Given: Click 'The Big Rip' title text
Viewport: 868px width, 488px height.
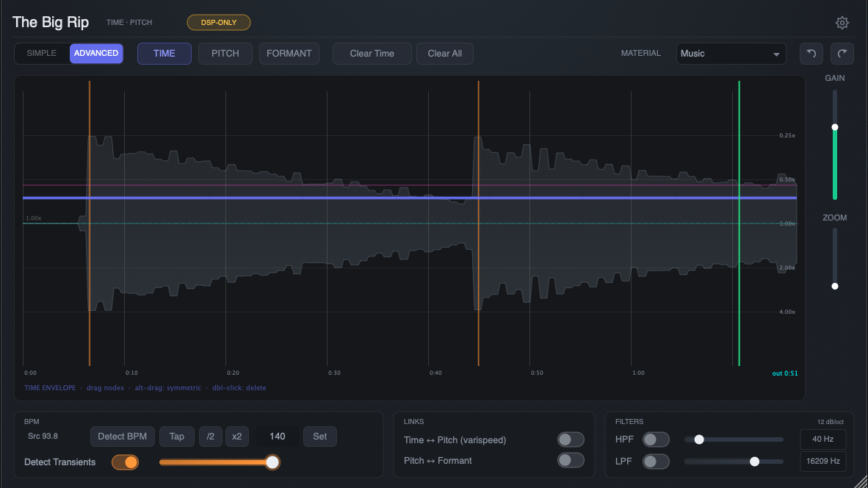Looking at the screenshot, I should click(x=51, y=22).
